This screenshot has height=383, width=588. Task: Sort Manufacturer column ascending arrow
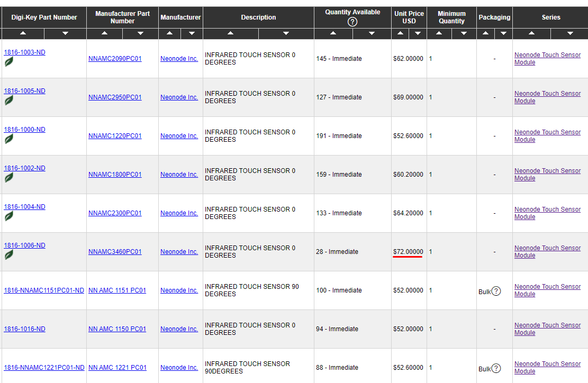click(x=170, y=34)
